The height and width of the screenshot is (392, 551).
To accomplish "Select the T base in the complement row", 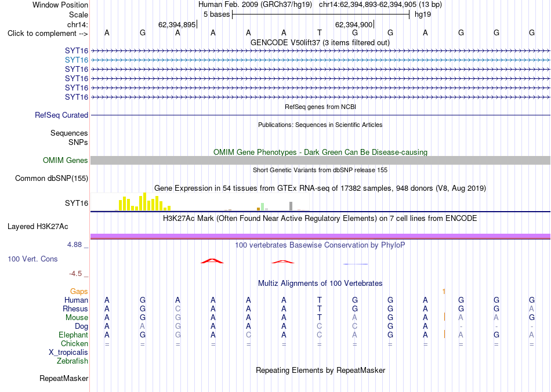I will (320, 33).
